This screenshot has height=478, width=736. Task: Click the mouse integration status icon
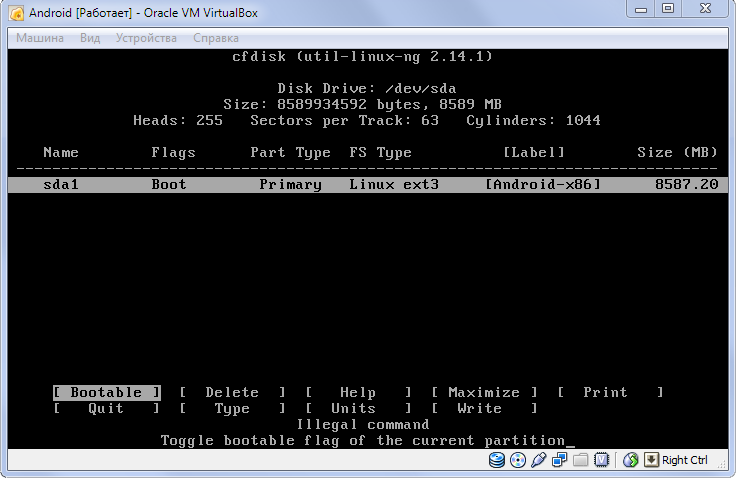(x=630, y=460)
